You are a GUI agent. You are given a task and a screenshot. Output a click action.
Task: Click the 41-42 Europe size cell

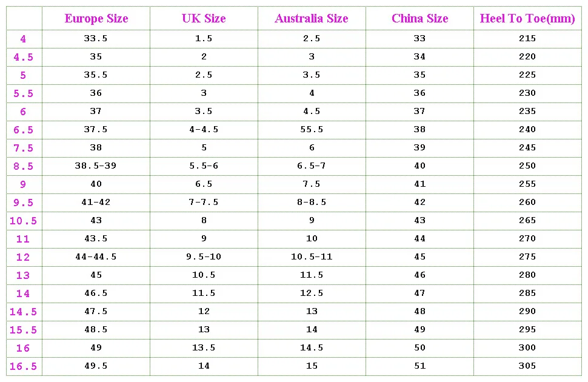pos(96,202)
